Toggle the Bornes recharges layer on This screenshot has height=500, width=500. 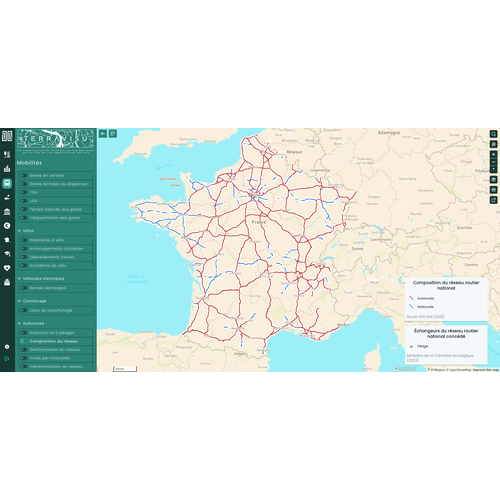[56, 288]
